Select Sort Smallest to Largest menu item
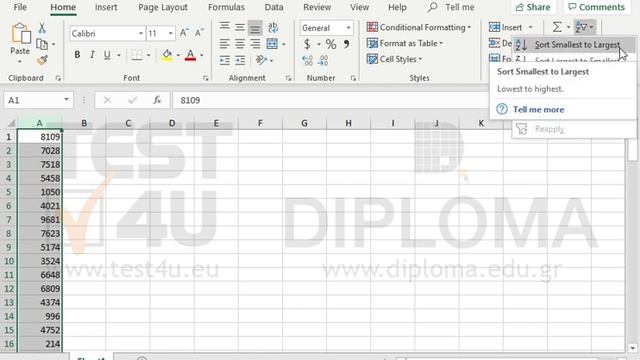The image size is (640, 360). 574,45
